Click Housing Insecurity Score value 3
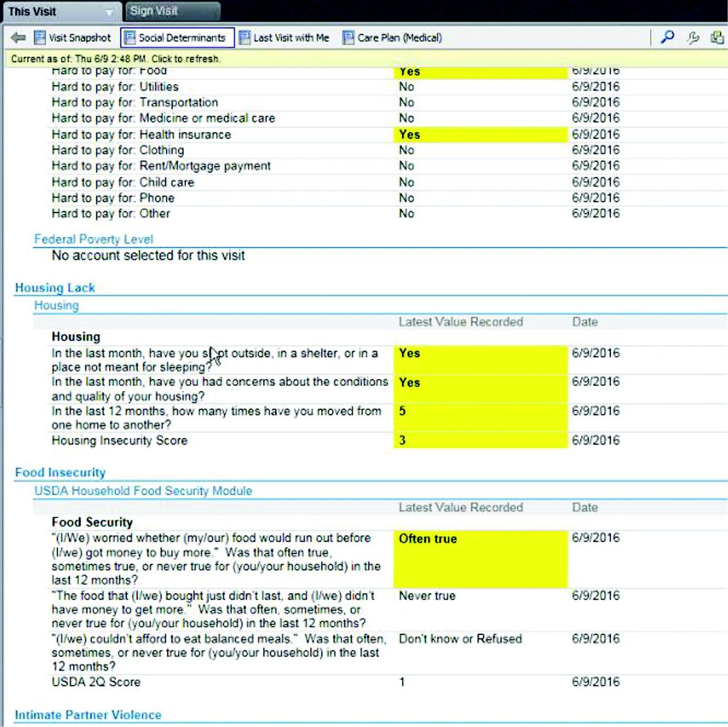Screen dimensions: 728x727 pyautogui.click(x=480, y=441)
